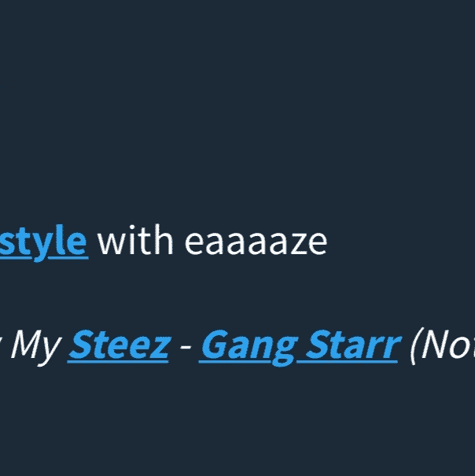Click the italic word "My"
The image size is (475, 476).
tap(36, 348)
